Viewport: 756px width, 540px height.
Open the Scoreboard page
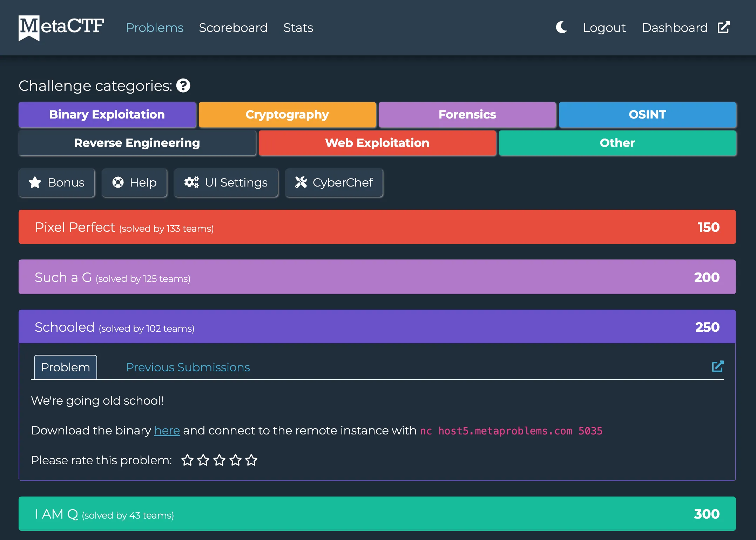[233, 28]
